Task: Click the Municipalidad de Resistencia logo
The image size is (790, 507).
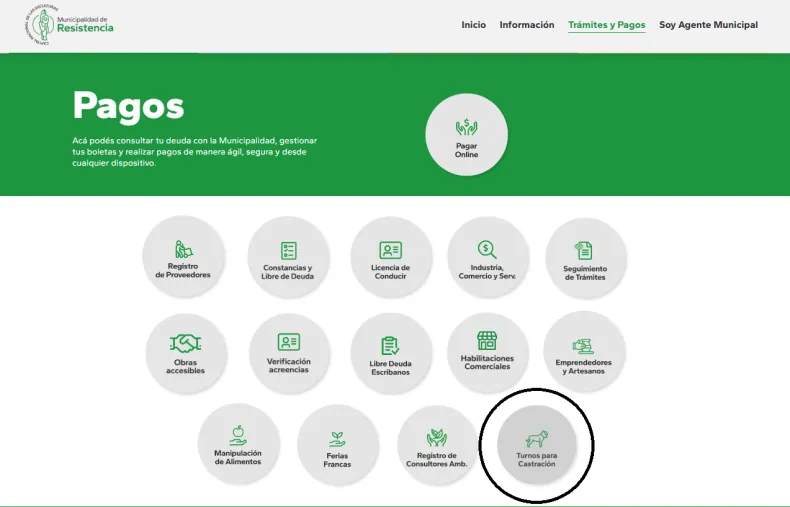Action: (70, 25)
